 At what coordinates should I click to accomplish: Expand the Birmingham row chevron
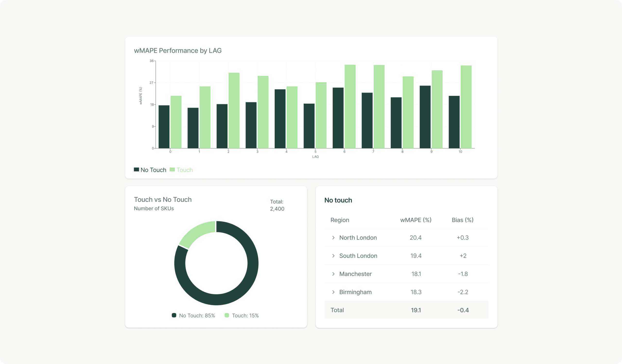click(x=333, y=292)
